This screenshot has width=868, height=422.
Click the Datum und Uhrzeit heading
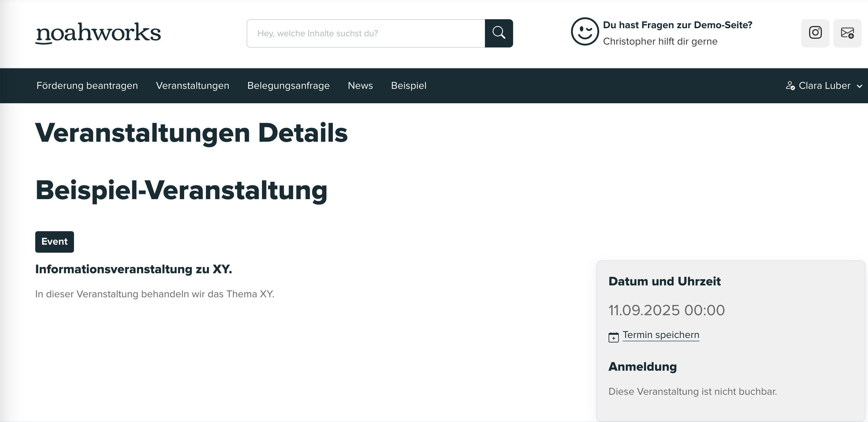tap(665, 281)
